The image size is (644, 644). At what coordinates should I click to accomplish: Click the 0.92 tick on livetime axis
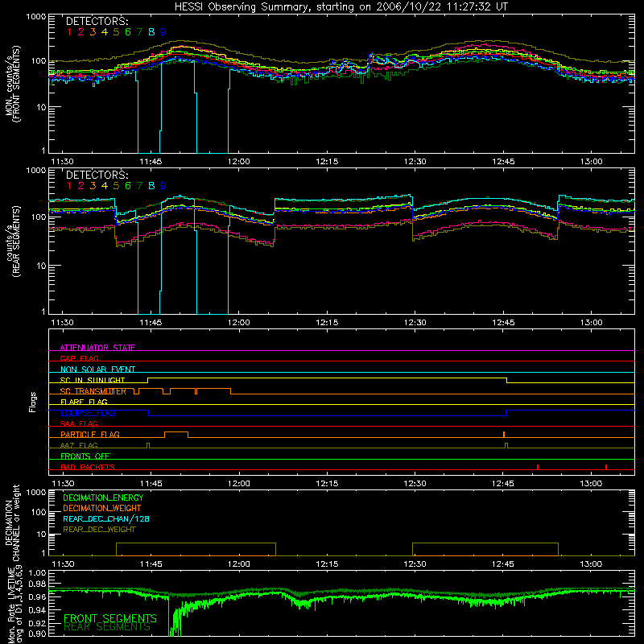[37, 622]
